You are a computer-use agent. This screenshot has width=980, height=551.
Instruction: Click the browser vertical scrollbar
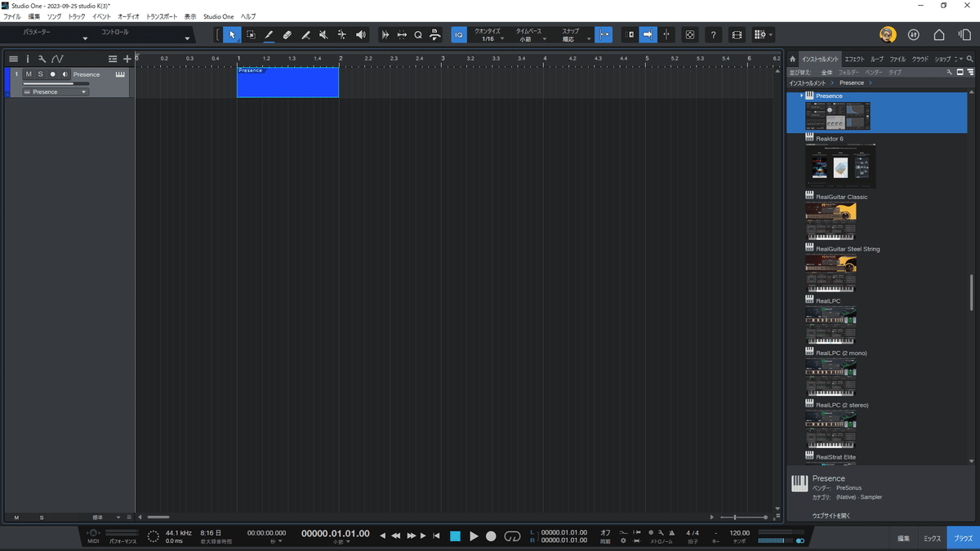(x=971, y=292)
